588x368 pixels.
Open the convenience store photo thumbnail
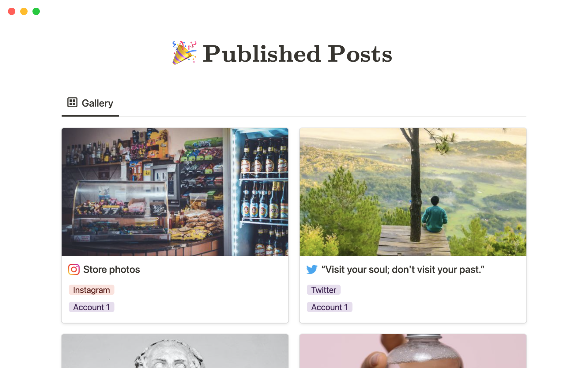(x=175, y=192)
